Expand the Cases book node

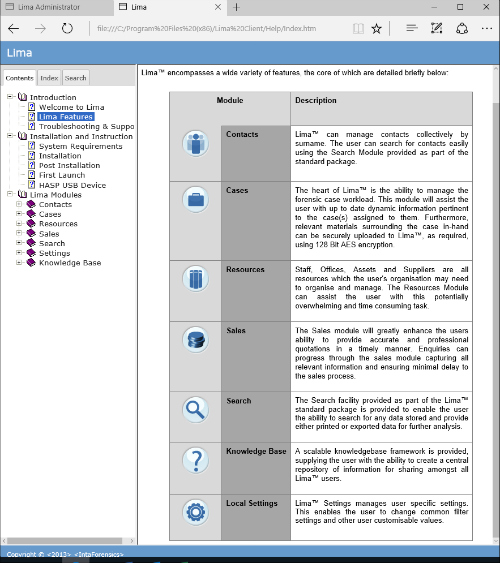[x=19, y=214]
